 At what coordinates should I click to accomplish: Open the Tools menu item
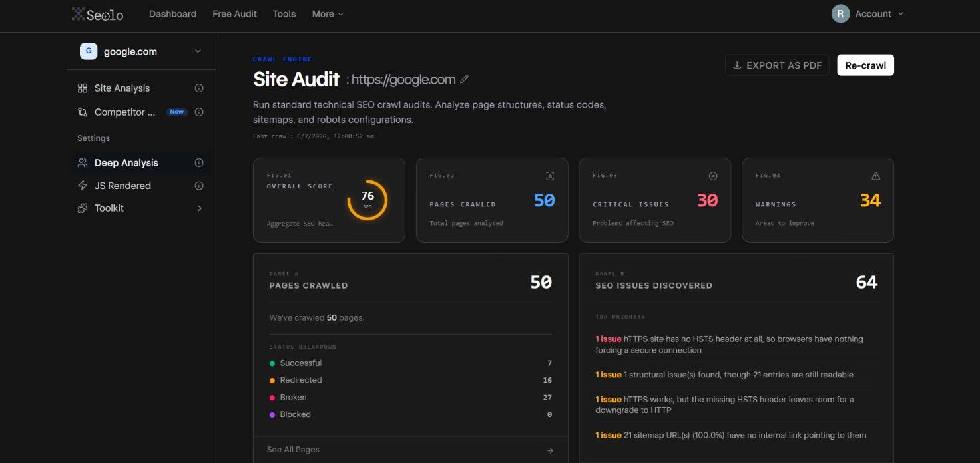point(284,14)
